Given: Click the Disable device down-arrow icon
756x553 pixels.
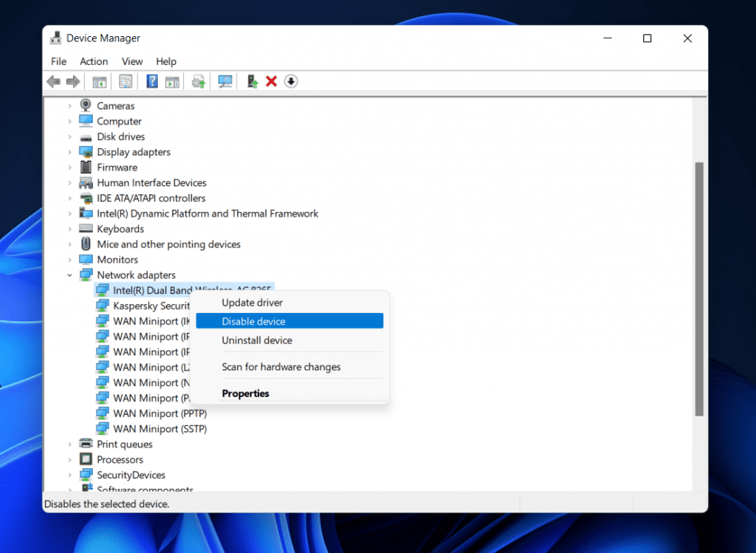Looking at the screenshot, I should pyautogui.click(x=291, y=81).
